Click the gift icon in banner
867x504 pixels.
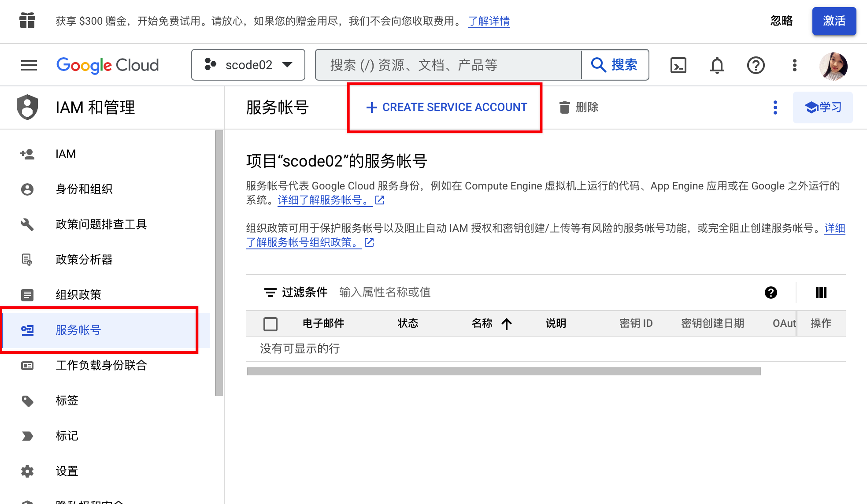(27, 21)
